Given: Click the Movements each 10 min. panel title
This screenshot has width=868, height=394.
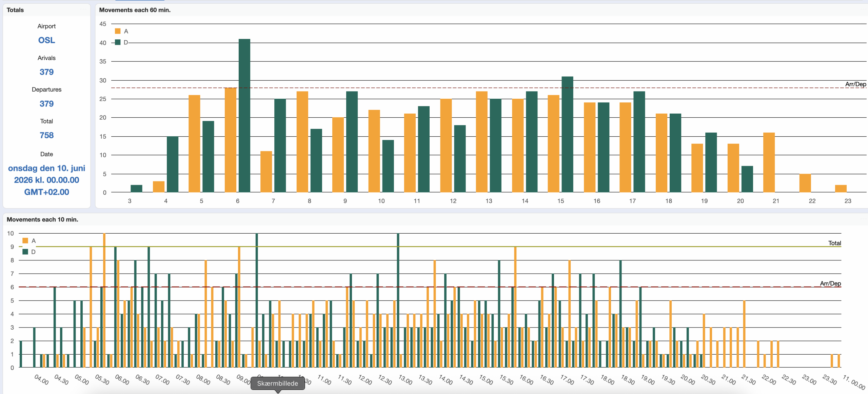Looking at the screenshot, I should point(42,220).
